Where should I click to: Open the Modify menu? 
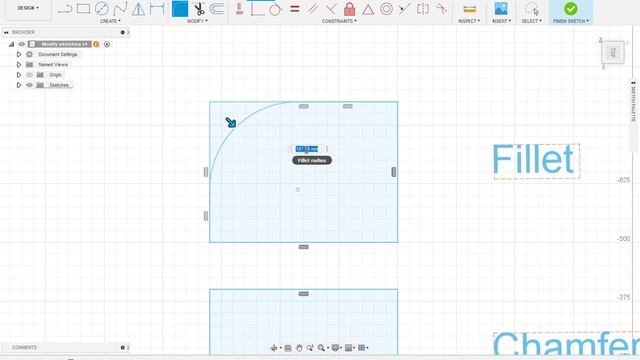point(197,21)
